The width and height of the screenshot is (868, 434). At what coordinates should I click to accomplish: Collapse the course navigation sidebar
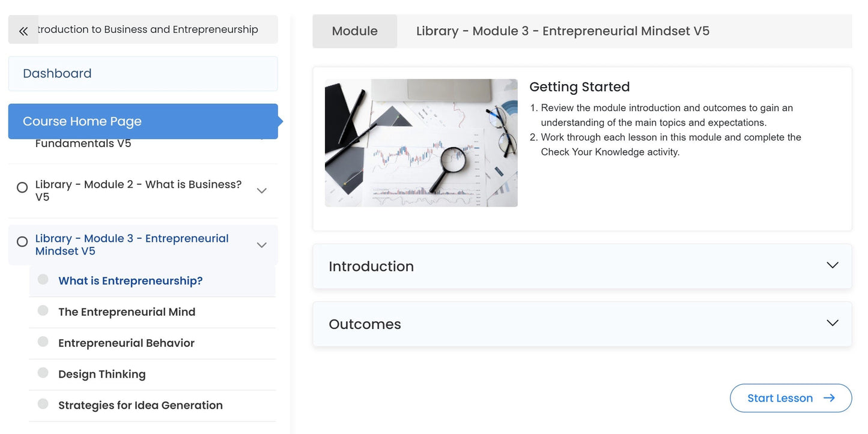23,29
